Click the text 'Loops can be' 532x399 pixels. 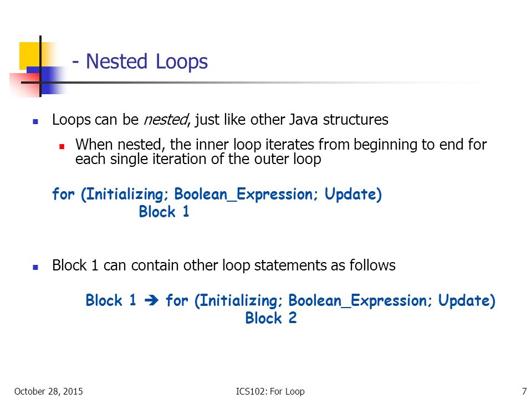pyautogui.click(x=95, y=120)
